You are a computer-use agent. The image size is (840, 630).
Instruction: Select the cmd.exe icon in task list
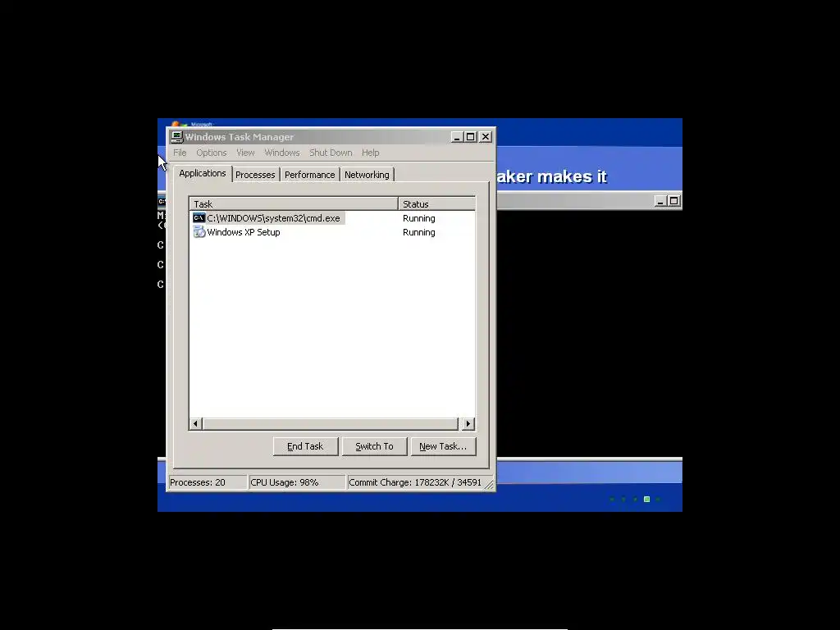(199, 218)
